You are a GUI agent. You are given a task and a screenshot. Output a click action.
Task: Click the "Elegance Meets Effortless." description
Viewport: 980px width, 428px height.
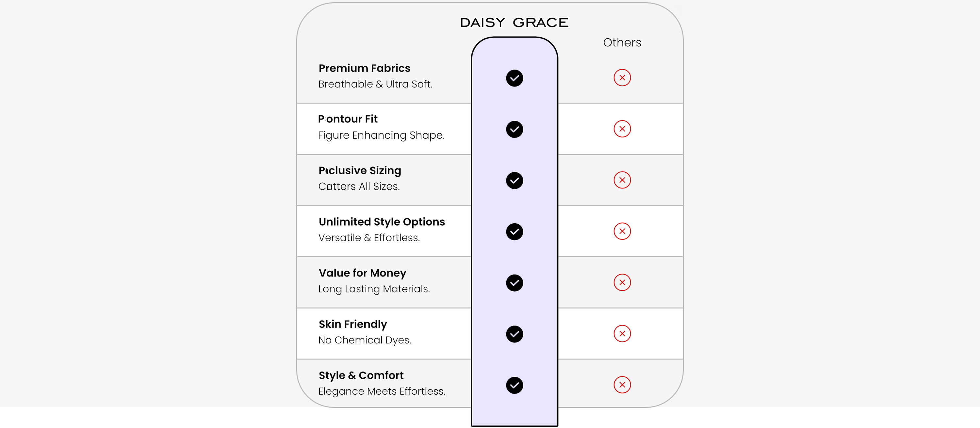(x=382, y=391)
